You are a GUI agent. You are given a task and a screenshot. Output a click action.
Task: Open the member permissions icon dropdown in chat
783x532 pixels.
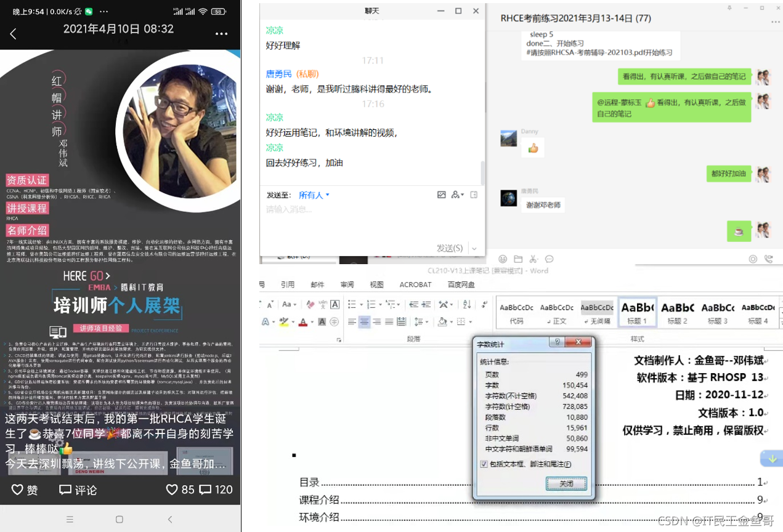point(457,195)
